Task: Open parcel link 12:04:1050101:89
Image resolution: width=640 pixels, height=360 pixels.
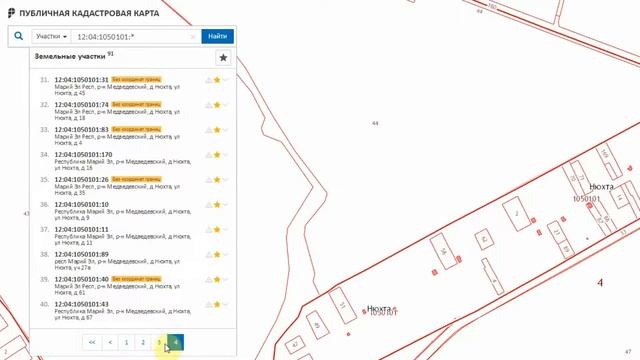Action: [x=82, y=255]
